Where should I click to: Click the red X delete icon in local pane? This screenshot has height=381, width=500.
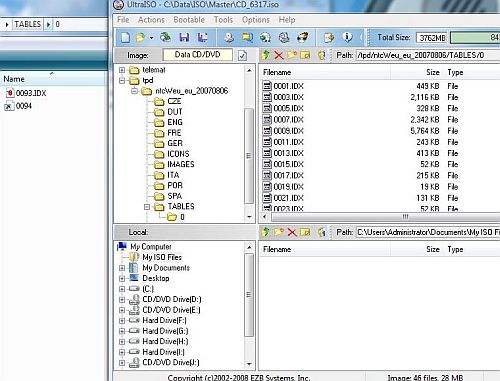pyautogui.click(x=292, y=232)
